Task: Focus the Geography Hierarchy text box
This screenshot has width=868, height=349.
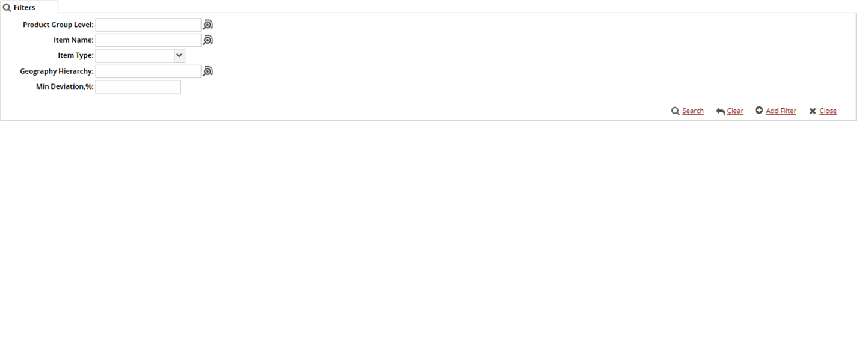Action: pos(148,71)
